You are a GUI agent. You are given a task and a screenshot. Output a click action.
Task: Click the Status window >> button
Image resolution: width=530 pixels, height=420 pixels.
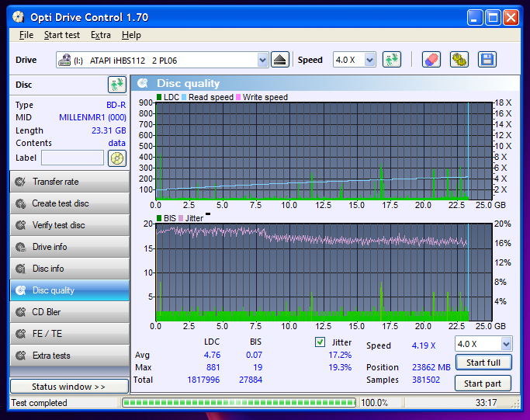pos(69,387)
